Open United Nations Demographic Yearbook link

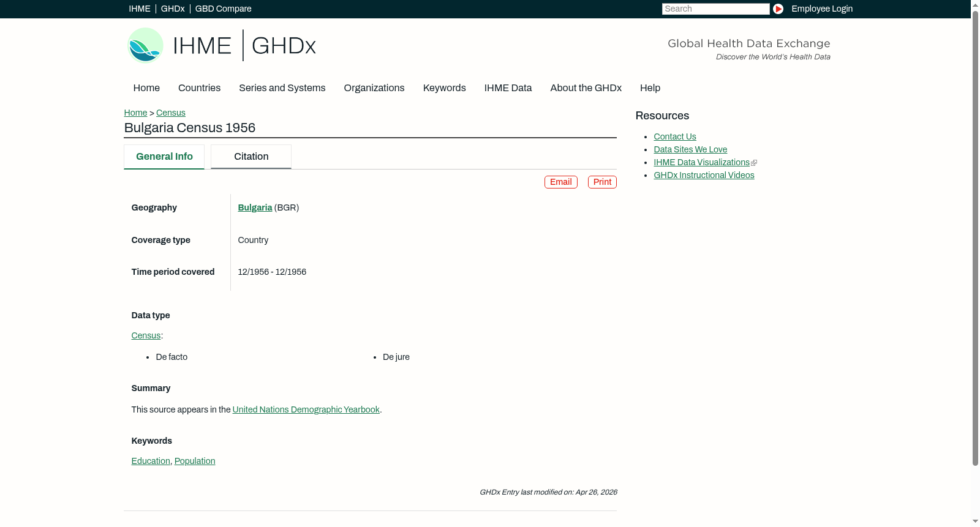pos(306,410)
